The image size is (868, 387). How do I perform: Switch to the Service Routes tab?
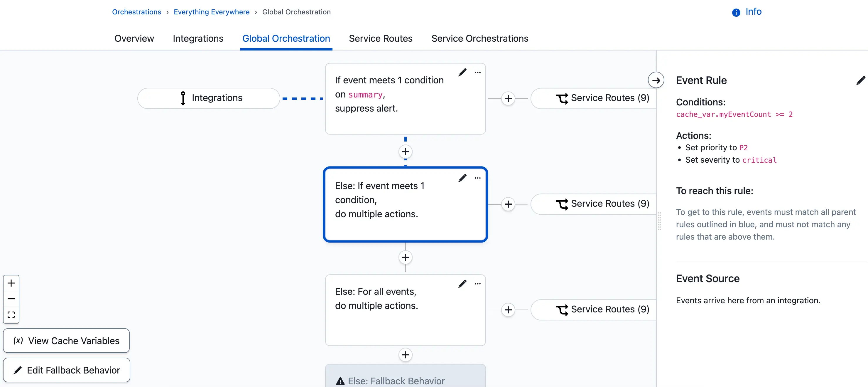(380, 38)
